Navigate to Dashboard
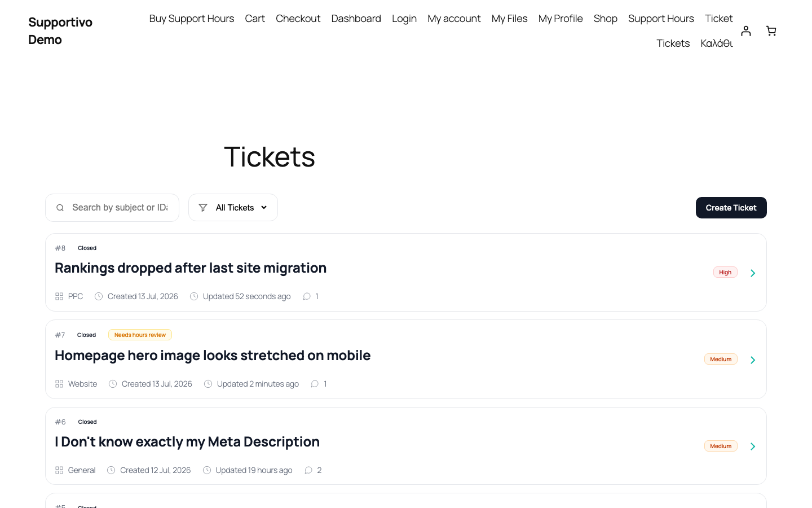The width and height of the screenshot is (812, 508). pos(356,19)
